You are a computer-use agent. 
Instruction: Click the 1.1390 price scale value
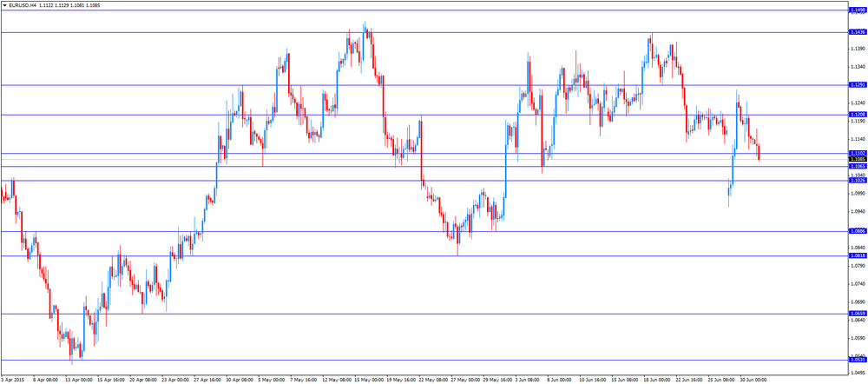click(858, 49)
